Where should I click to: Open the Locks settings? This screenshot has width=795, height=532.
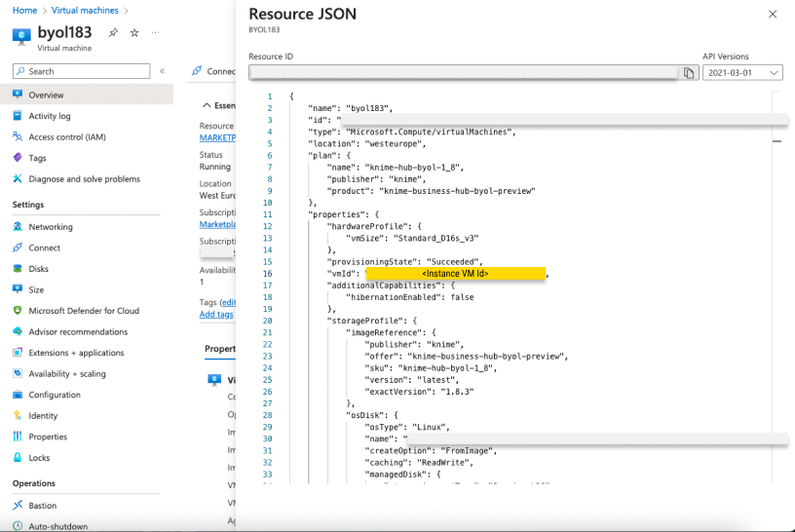(x=39, y=458)
